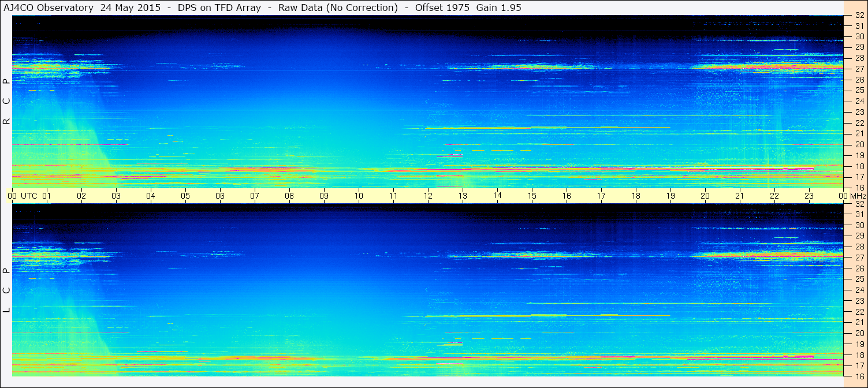The image size is (868, 388).
Task: Click the 04 hour tick on time axis
Action: (151, 196)
